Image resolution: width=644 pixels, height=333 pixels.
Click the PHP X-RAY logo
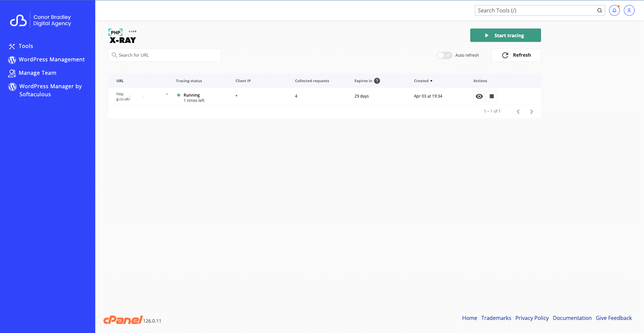pyautogui.click(x=122, y=36)
